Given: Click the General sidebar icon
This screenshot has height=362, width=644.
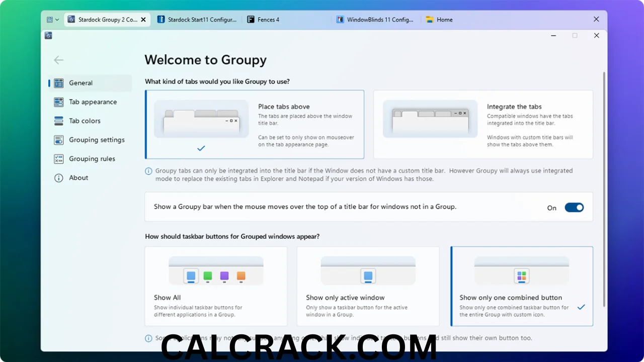Looking at the screenshot, I should pos(59,83).
